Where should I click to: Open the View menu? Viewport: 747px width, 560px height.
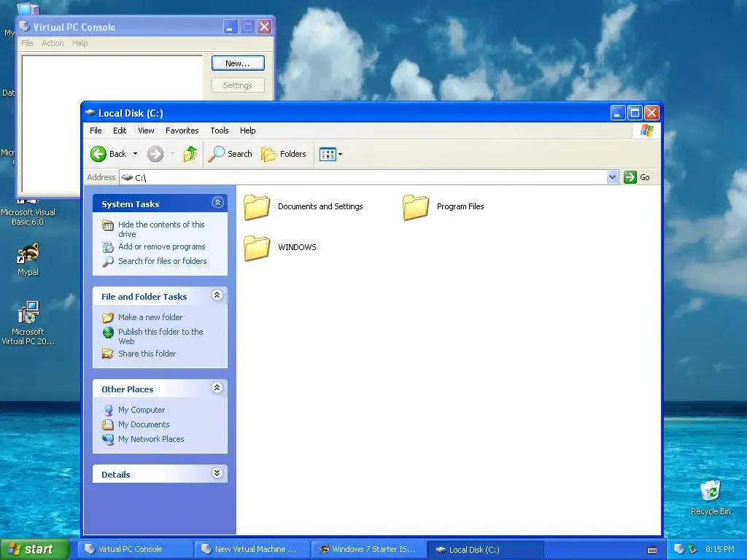[x=146, y=131]
